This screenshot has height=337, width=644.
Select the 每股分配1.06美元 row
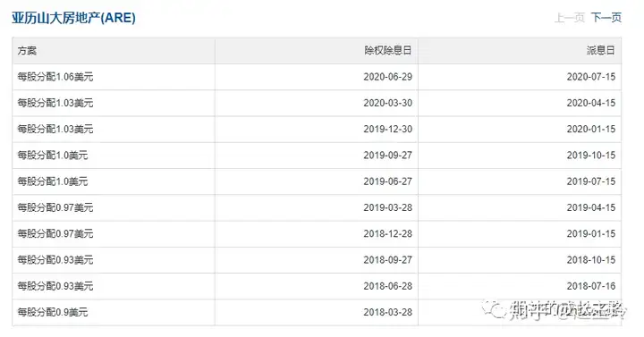point(317,77)
